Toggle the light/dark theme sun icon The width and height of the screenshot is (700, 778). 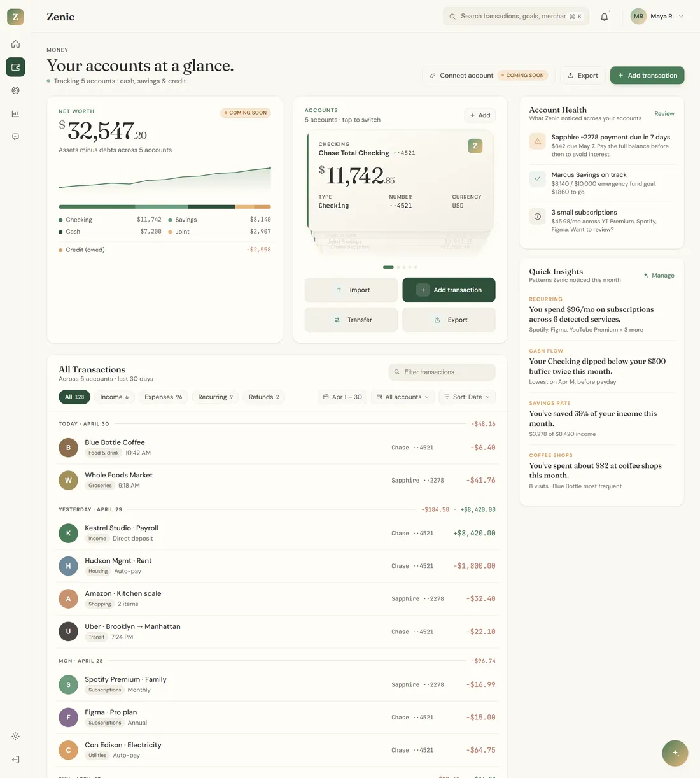coord(15,737)
